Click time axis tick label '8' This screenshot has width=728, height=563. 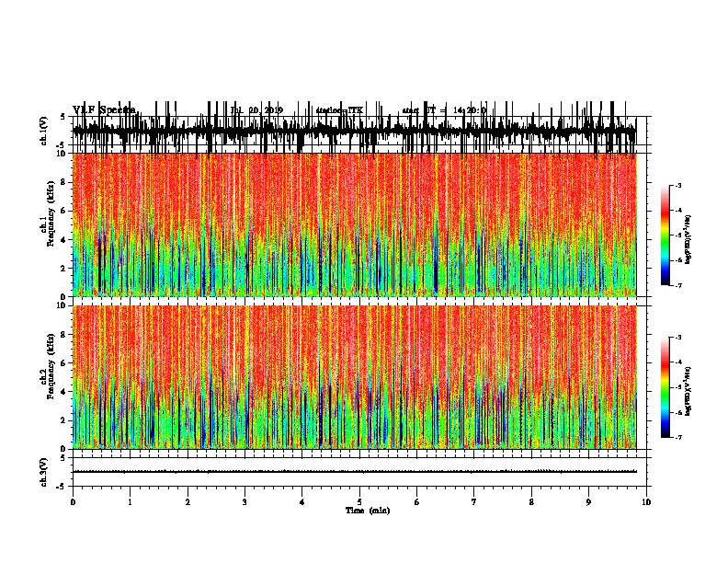click(531, 502)
